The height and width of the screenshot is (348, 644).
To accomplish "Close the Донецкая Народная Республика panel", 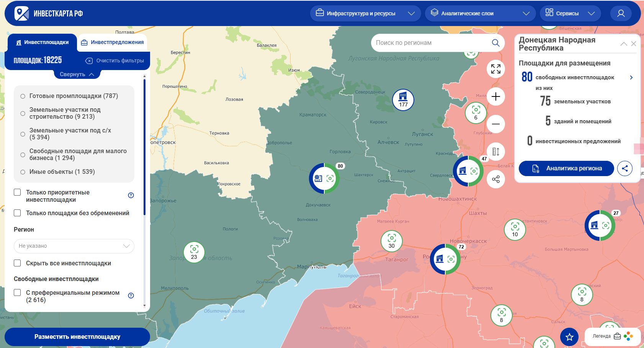I will 634,44.
